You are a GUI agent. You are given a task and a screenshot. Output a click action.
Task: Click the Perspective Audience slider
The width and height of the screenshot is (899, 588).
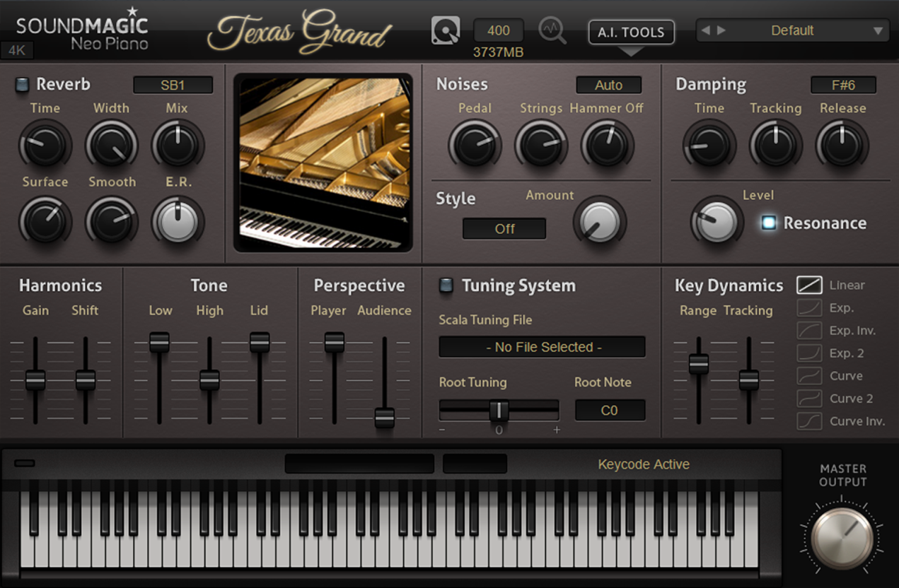click(385, 382)
